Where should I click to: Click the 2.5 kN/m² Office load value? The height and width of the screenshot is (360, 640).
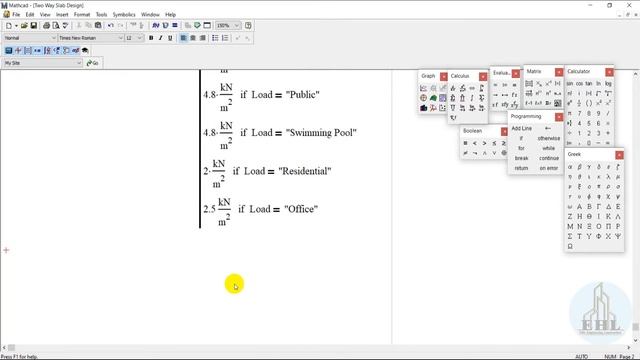click(217, 211)
